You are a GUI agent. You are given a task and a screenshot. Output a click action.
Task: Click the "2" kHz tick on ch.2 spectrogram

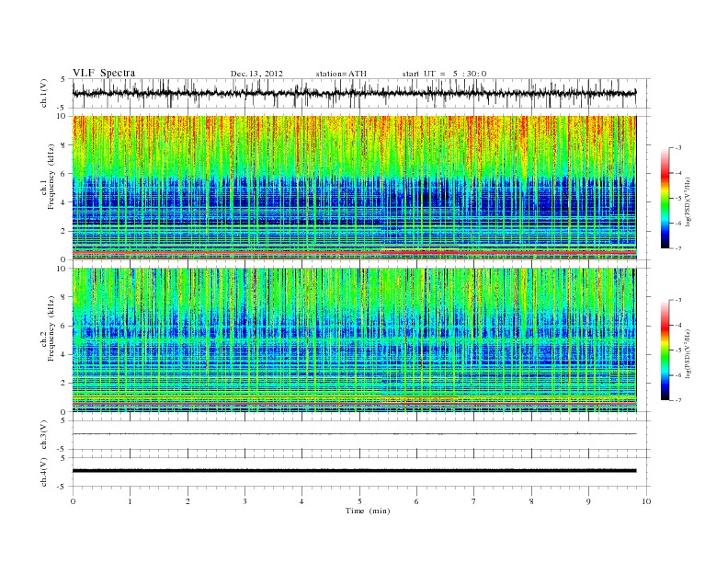coord(63,383)
